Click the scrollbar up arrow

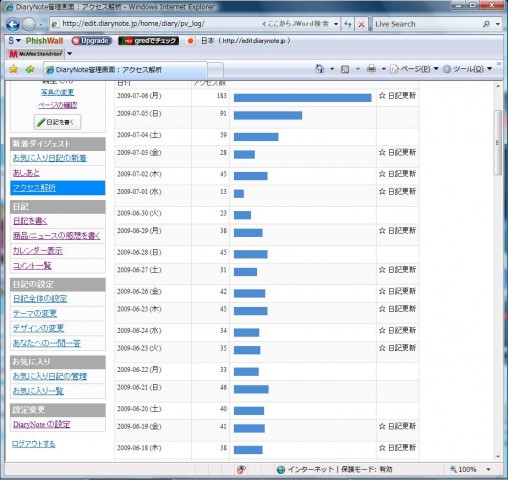click(498, 86)
